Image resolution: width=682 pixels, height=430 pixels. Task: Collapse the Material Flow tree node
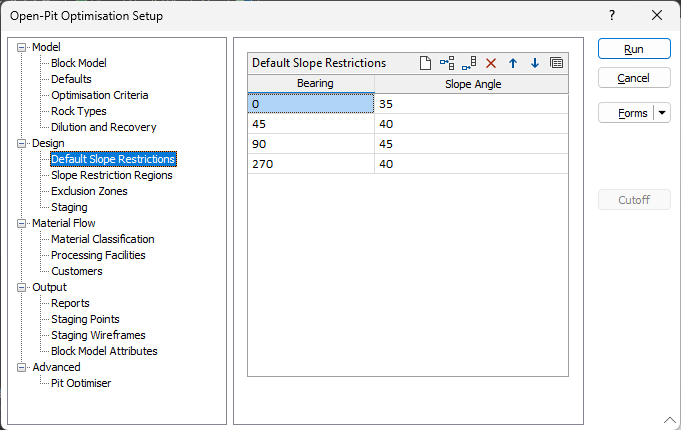point(23,223)
